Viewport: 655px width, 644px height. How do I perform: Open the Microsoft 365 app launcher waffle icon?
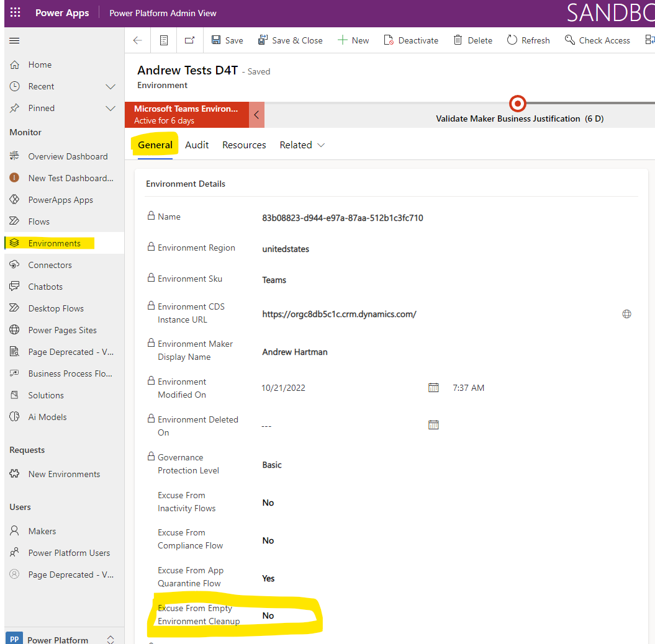[15, 12]
